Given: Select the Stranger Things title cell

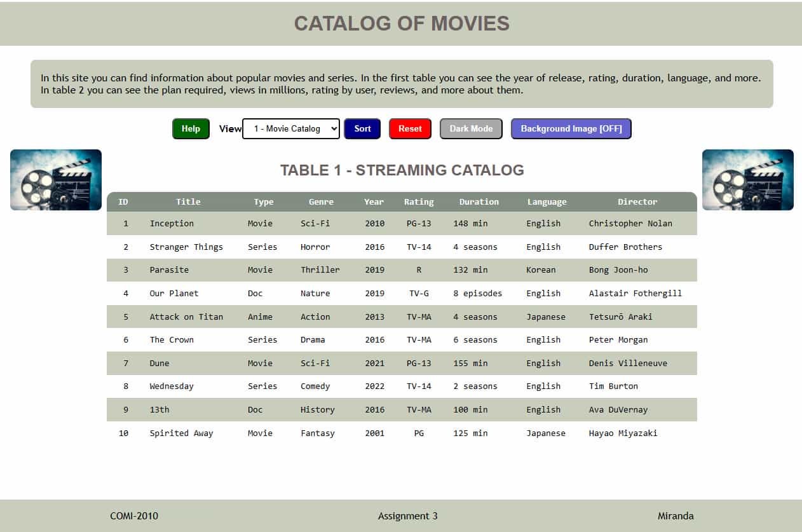Looking at the screenshot, I should [x=186, y=247].
